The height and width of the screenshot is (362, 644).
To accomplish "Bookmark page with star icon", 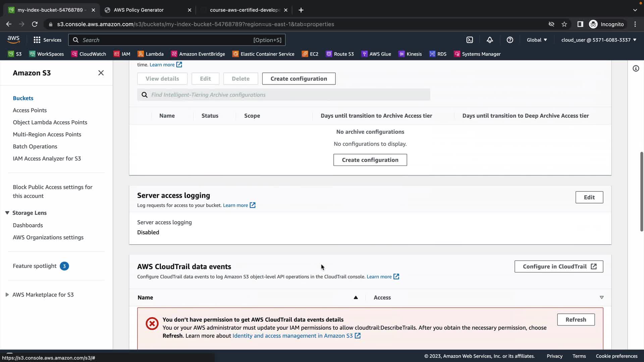I will click(x=564, y=24).
